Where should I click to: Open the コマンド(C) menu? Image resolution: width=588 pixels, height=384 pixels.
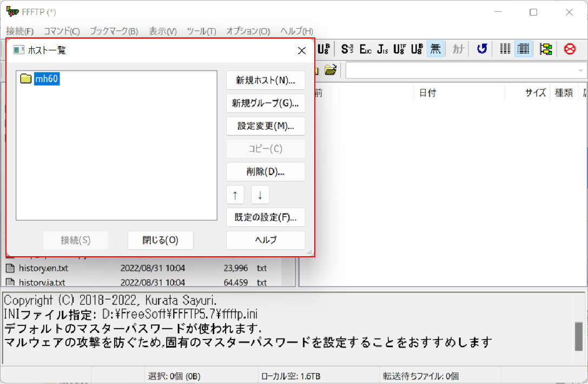[x=62, y=31]
